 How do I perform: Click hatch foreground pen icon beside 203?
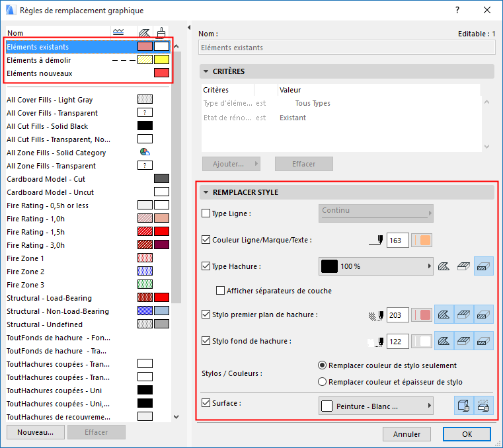tap(376, 316)
